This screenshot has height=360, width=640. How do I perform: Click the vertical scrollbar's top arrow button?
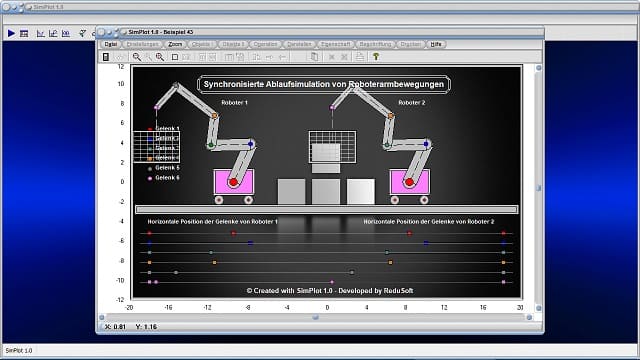[538, 68]
